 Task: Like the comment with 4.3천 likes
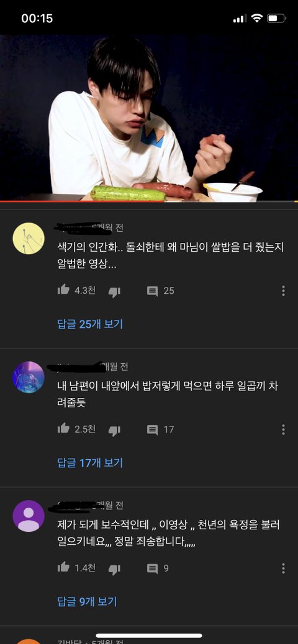pyautogui.click(x=63, y=290)
